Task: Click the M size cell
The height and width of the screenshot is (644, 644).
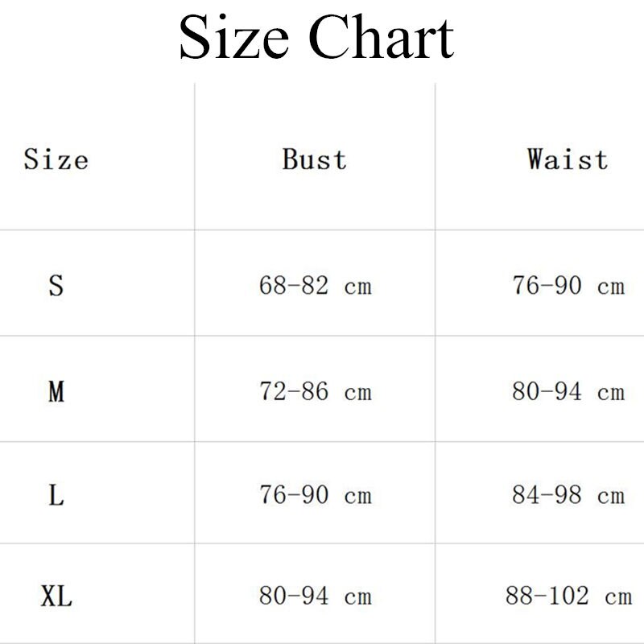Action: pyautogui.click(x=56, y=391)
